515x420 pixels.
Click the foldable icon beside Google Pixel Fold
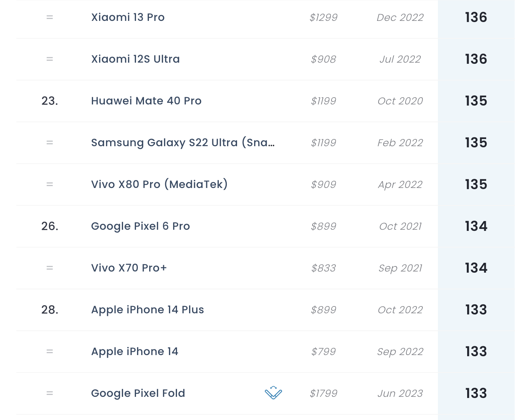tap(273, 393)
